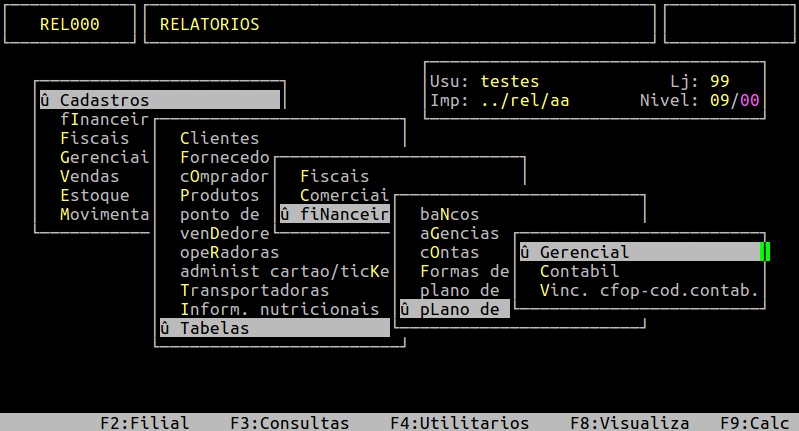Image resolution: width=799 pixels, height=431 pixels.
Task: Click F4:Utilitarios shortcut
Action: (460, 423)
